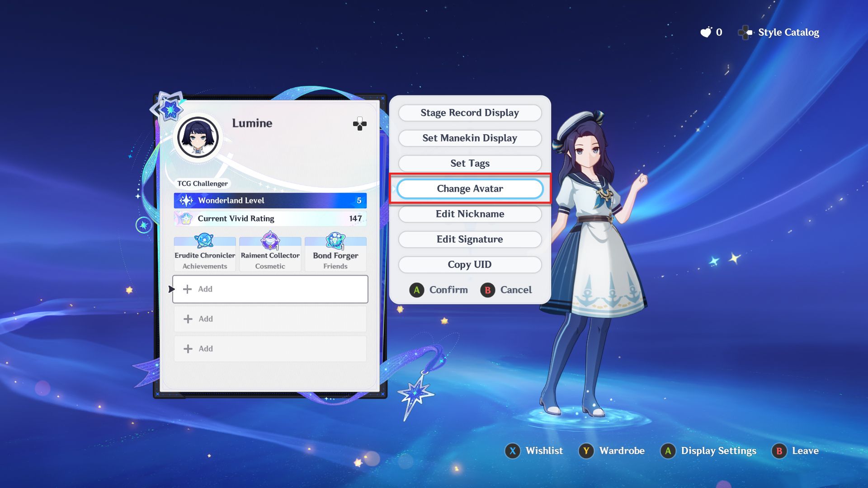This screenshot has width=868, height=488.
Task: Click Copy UID button
Action: pyautogui.click(x=470, y=265)
